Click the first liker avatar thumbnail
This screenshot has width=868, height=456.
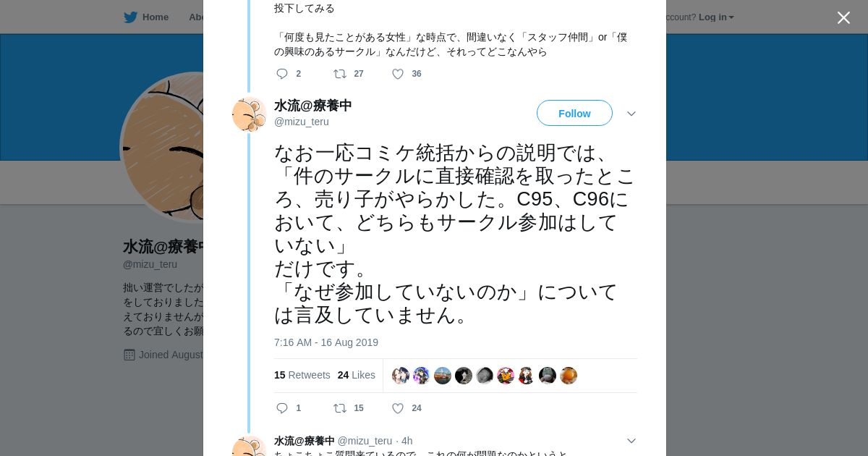(x=401, y=376)
